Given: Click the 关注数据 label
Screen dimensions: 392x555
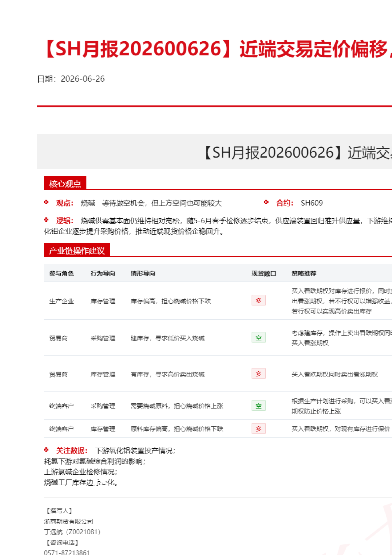Looking at the screenshot, I should [x=72, y=451].
